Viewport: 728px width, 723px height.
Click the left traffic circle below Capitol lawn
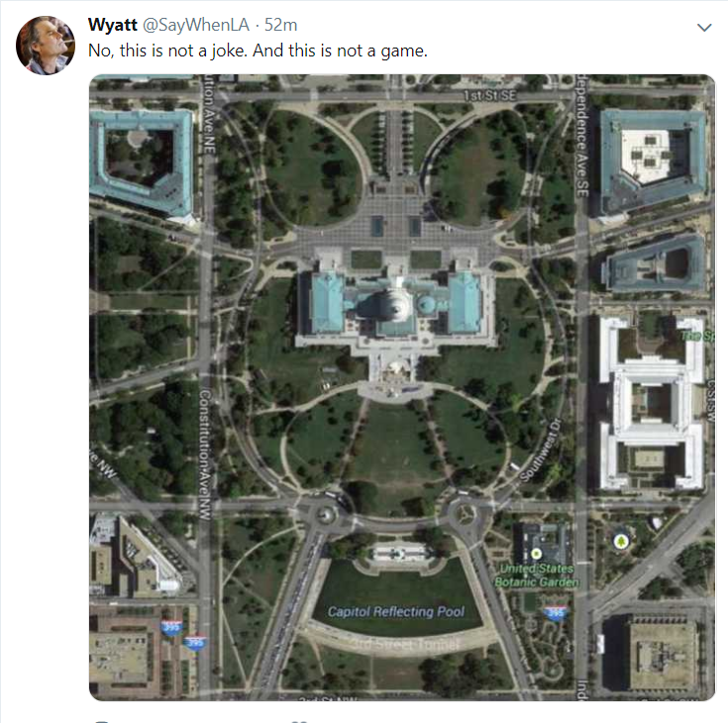(326, 514)
